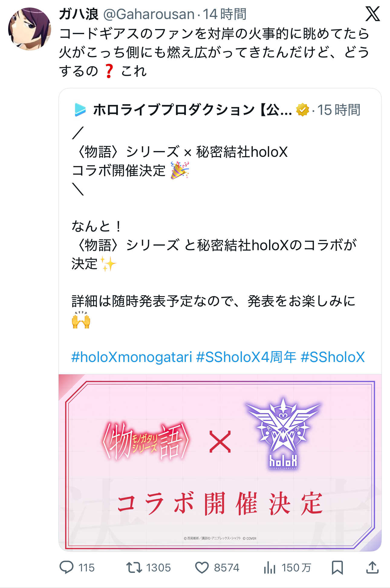This screenshot has width=390, height=588.
Task: Open the #SSholoX4周年 hashtag link
Action: (246, 357)
